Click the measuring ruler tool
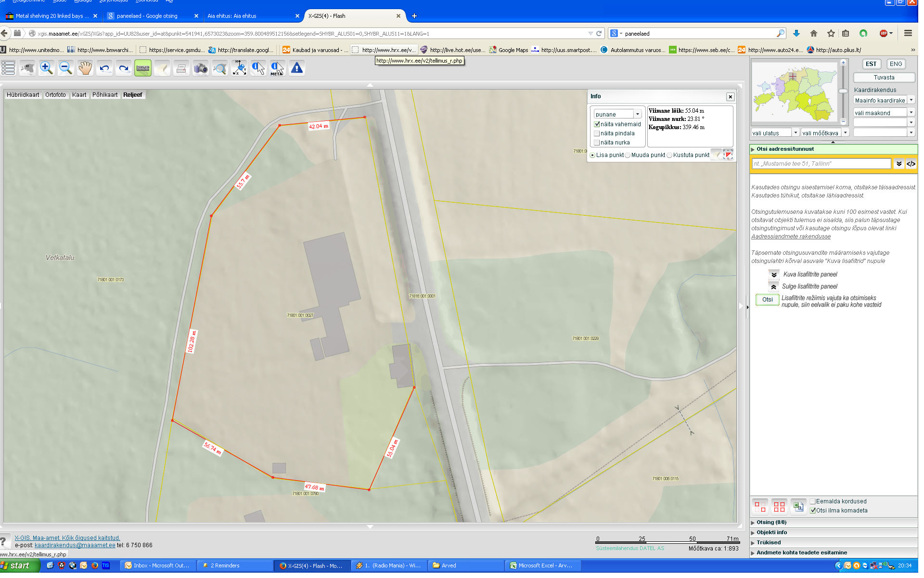The image size is (924, 578). 143,68
